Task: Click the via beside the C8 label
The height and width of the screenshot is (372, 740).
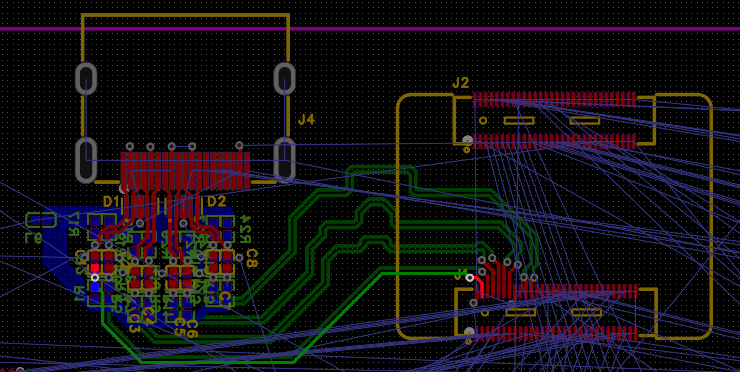Action: tap(239, 258)
